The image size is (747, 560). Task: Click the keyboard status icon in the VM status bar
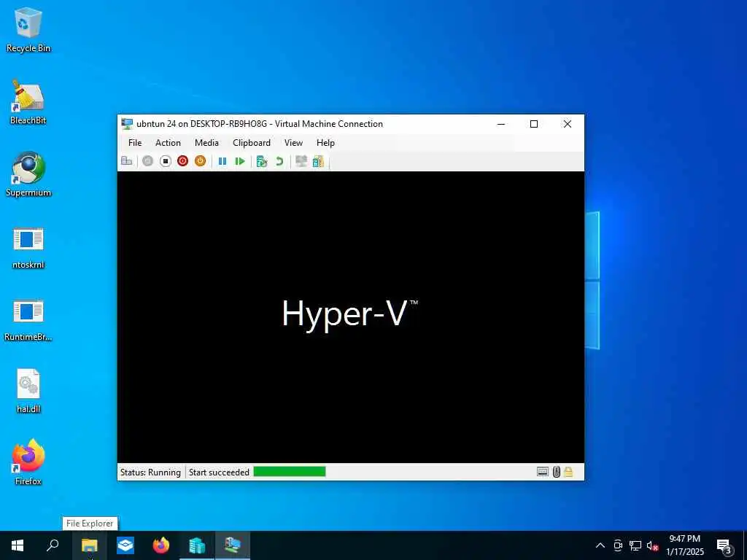[x=543, y=472]
